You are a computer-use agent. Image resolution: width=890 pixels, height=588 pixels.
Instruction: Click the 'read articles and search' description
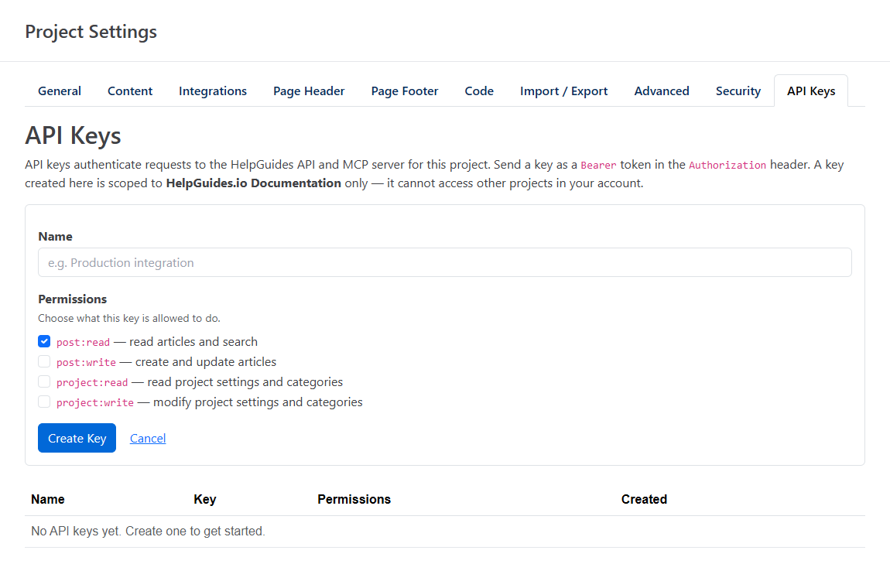[193, 342]
